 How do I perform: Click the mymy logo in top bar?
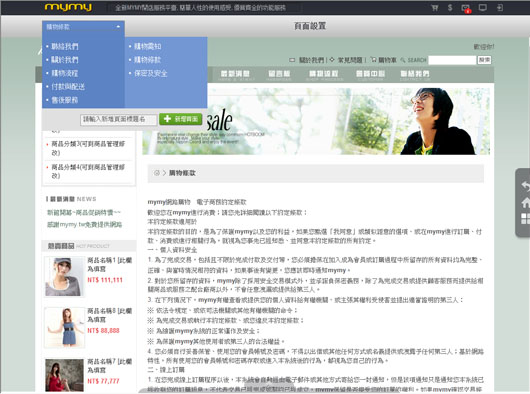(68, 7)
